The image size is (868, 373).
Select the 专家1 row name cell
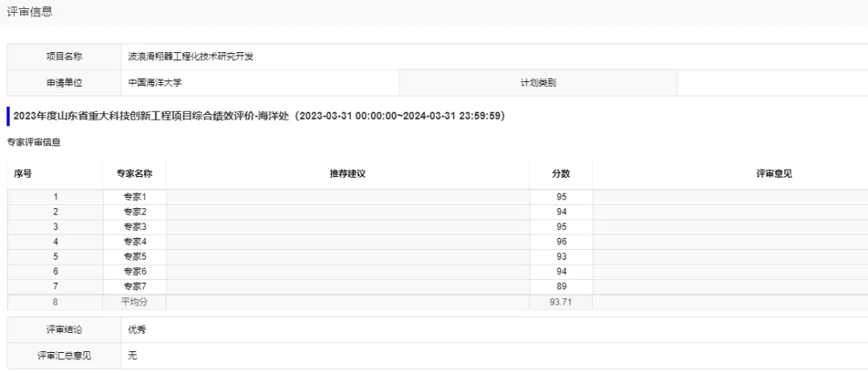[x=134, y=197]
